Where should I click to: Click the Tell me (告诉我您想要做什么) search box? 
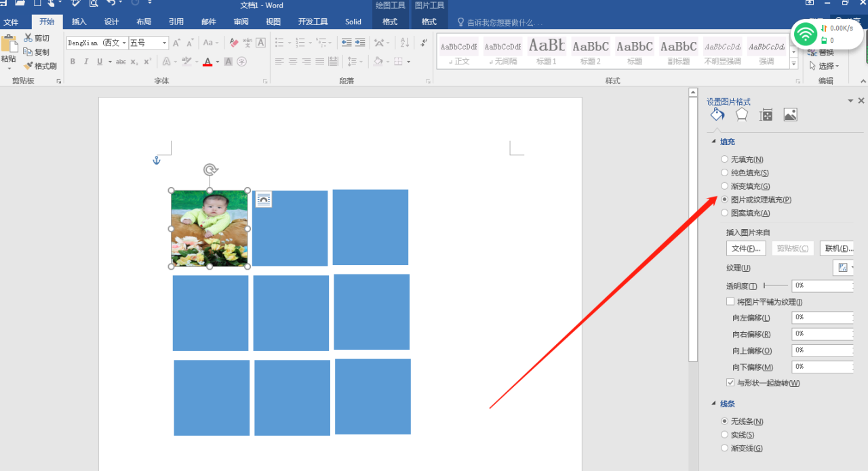[500, 22]
